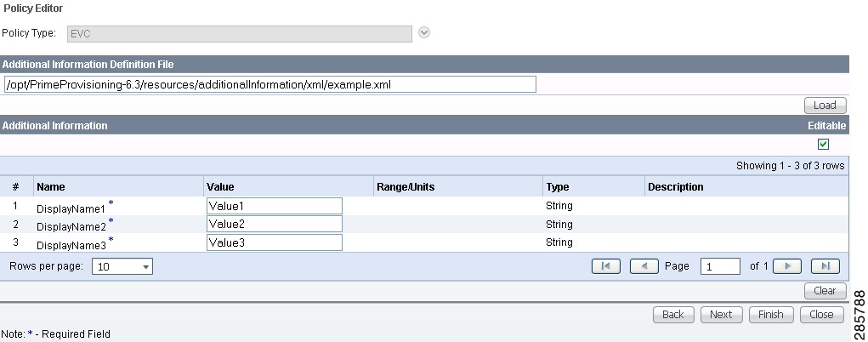
Task: Click the Next button
Action: coord(721,314)
